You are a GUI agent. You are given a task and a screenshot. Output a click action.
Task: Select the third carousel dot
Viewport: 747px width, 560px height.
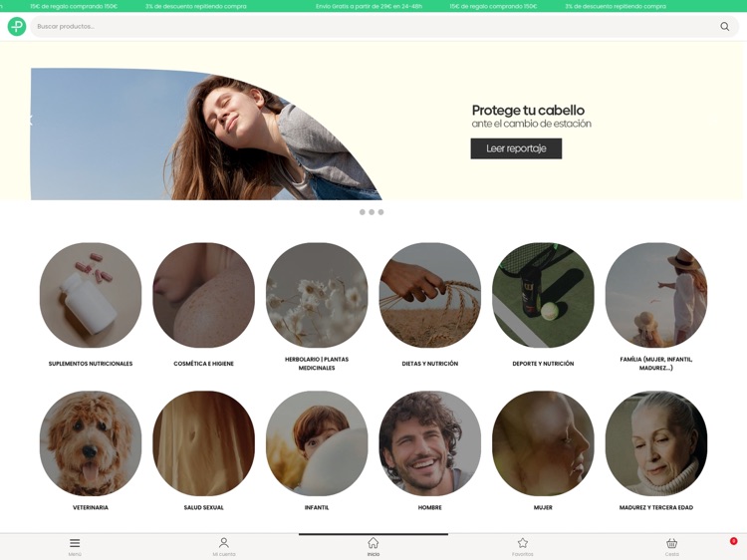click(x=380, y=212)
